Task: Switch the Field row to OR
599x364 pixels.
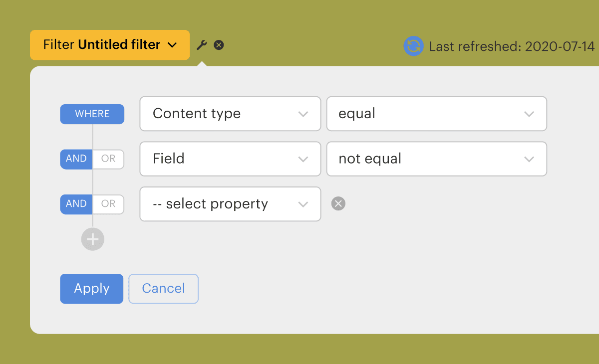Action: click(108, 159)
